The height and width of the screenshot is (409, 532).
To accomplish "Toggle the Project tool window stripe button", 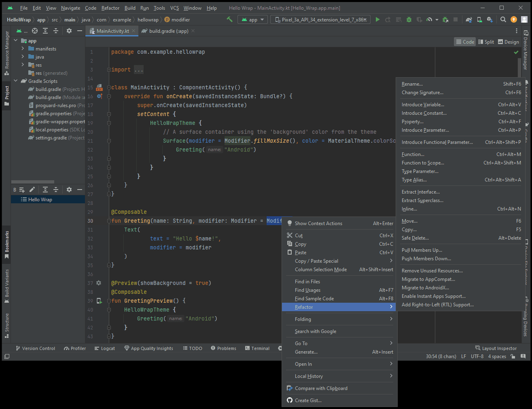I will [6, 96].
